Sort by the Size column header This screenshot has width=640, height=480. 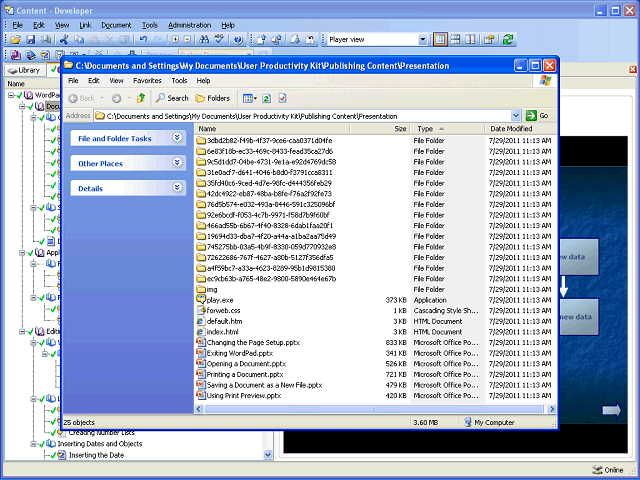click(380, 129)
